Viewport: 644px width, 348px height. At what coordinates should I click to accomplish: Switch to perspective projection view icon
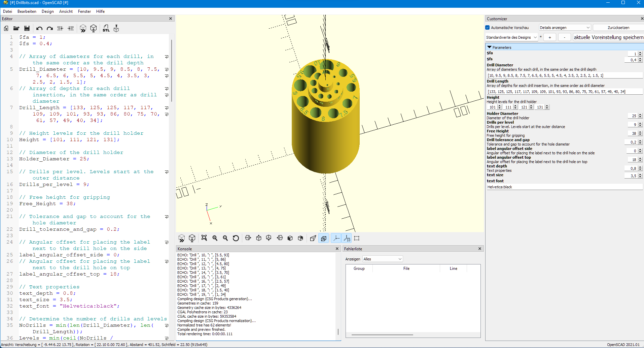(313, 238)
